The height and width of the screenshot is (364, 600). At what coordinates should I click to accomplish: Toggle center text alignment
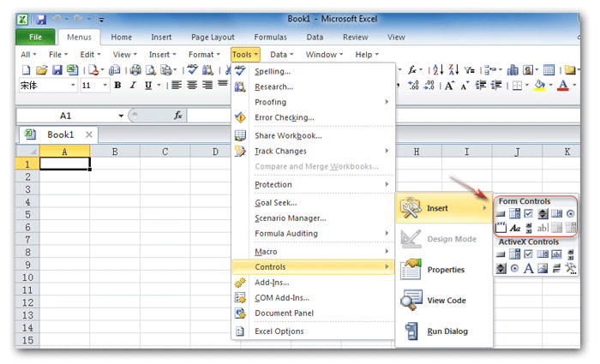(x=192, y=85)
